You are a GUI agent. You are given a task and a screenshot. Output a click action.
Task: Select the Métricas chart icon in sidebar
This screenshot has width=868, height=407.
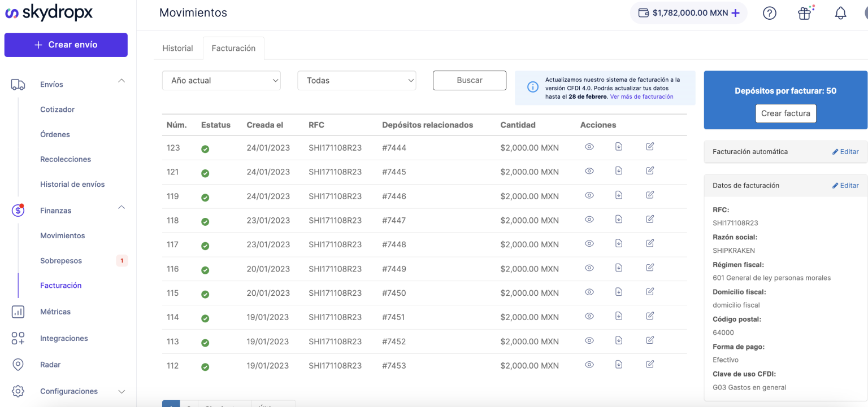click(18, 311)
